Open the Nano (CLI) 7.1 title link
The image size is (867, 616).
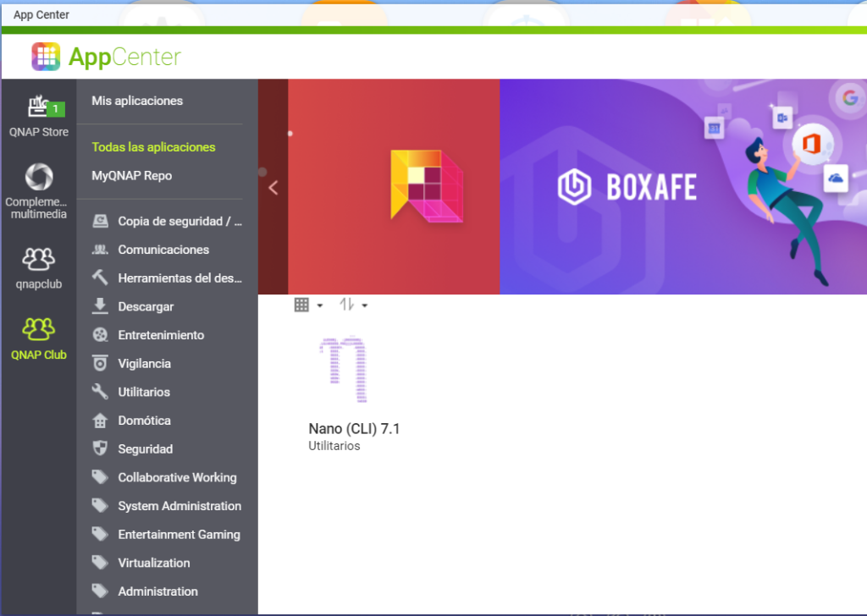click(354, 429)
